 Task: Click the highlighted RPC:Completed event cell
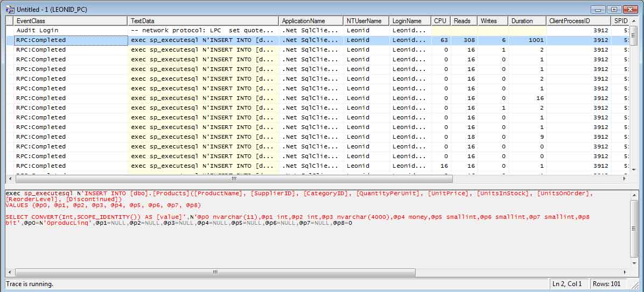(71, 40)
